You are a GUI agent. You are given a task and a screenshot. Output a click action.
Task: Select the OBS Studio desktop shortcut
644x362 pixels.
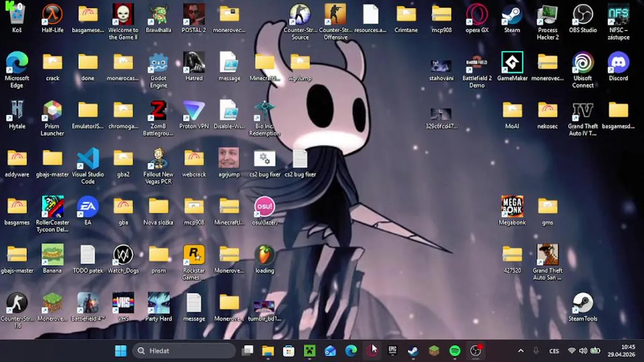[x=583, y=19]
